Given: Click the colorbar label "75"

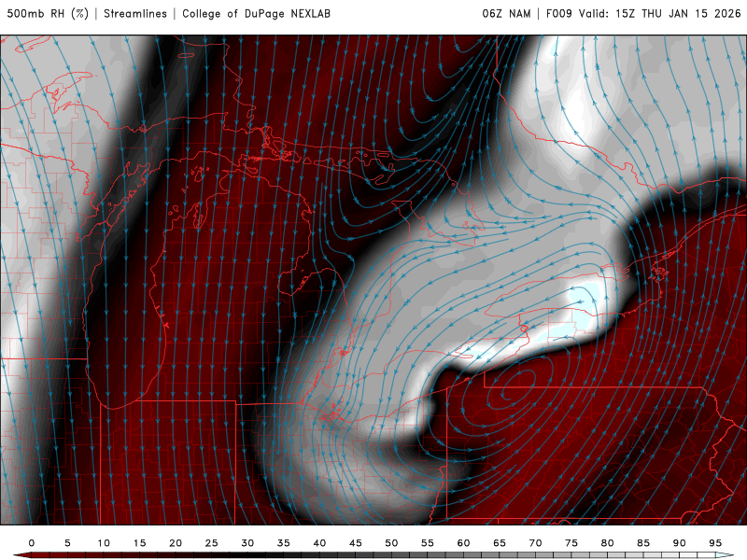Looking at the screenshot, I should pyautogui.click(x=571, y=543).
